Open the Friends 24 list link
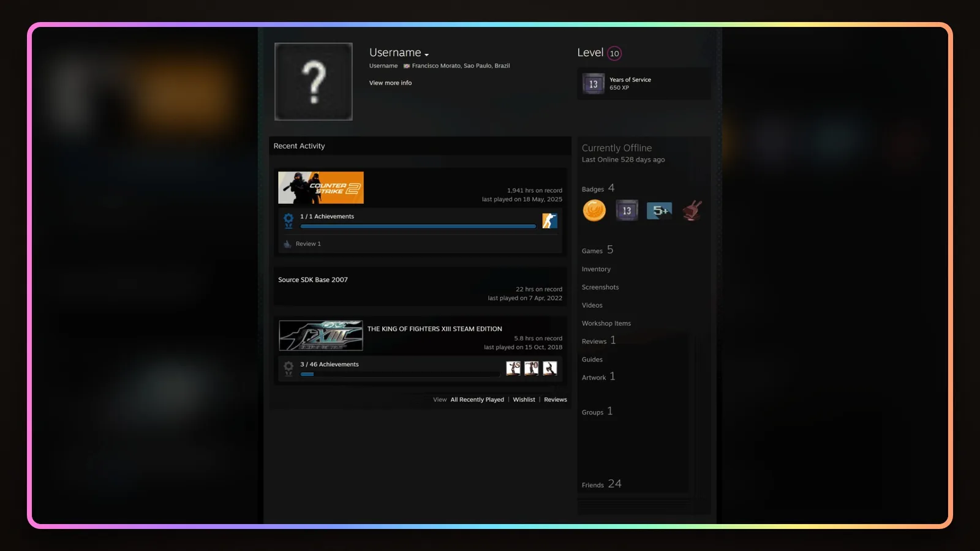 click(601, 484)
